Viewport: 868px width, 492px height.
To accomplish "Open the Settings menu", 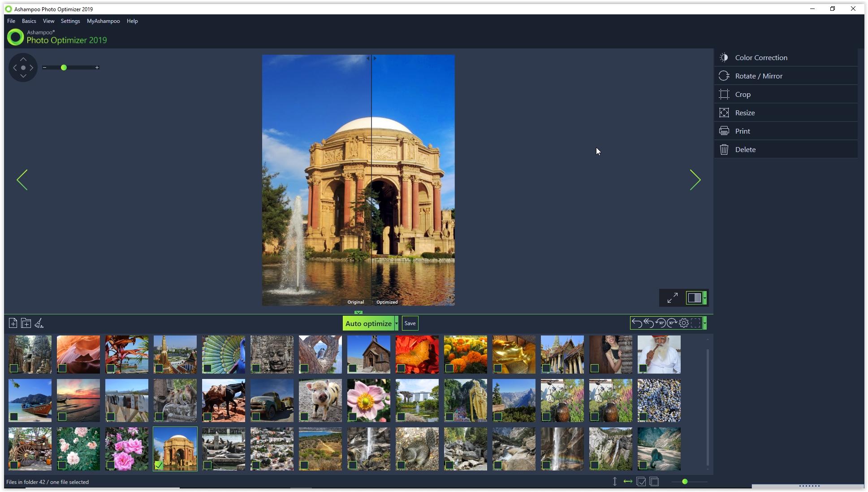I will (x=70, y=21).
